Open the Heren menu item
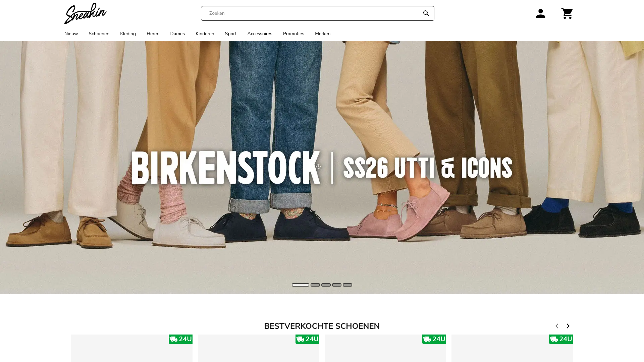 [x=153, y=34]
